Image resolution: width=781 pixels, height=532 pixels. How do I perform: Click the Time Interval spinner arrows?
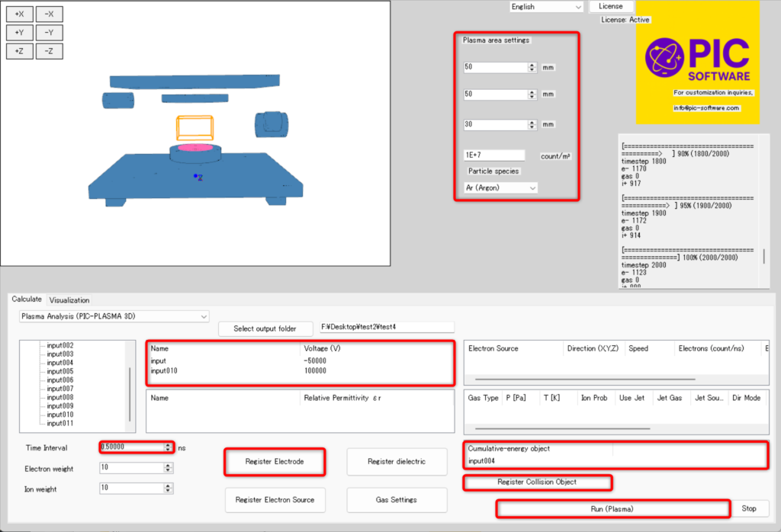168,447
